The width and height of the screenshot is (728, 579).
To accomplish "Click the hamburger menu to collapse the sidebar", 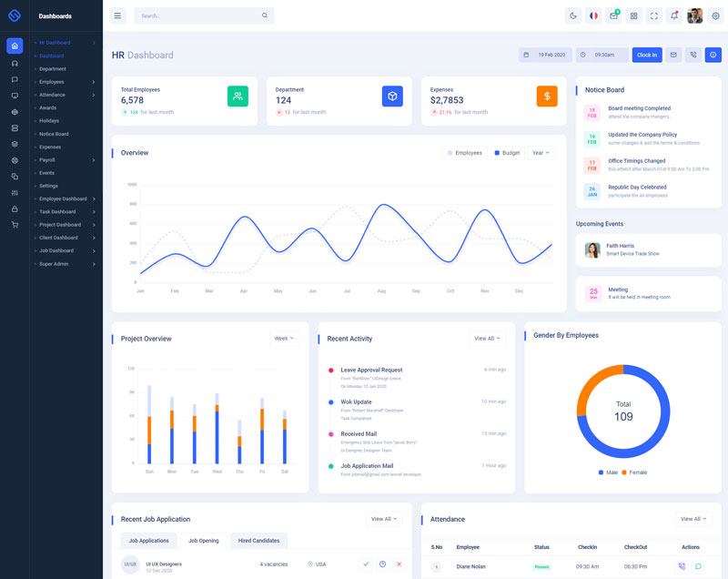I will pos(117,15).
